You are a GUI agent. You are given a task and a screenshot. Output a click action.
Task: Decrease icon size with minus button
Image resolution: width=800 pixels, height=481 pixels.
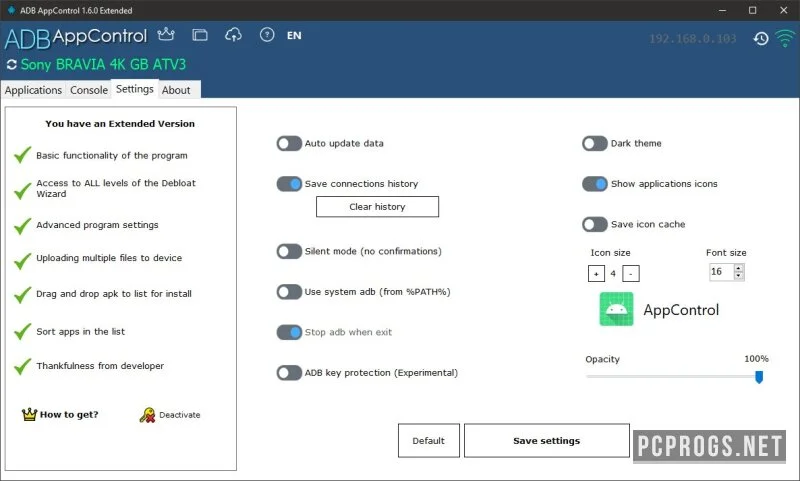tap(631, 273)
